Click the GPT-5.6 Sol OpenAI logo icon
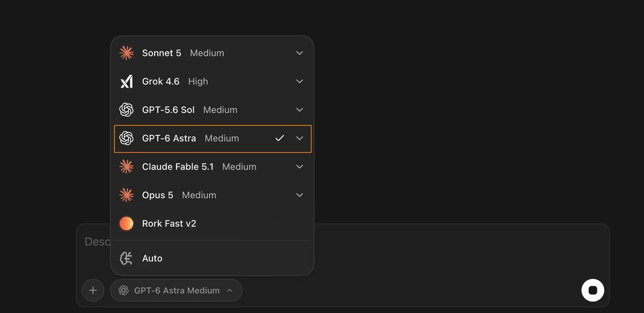This screenshot has height=313, width=644. click(x=126, y=110)
